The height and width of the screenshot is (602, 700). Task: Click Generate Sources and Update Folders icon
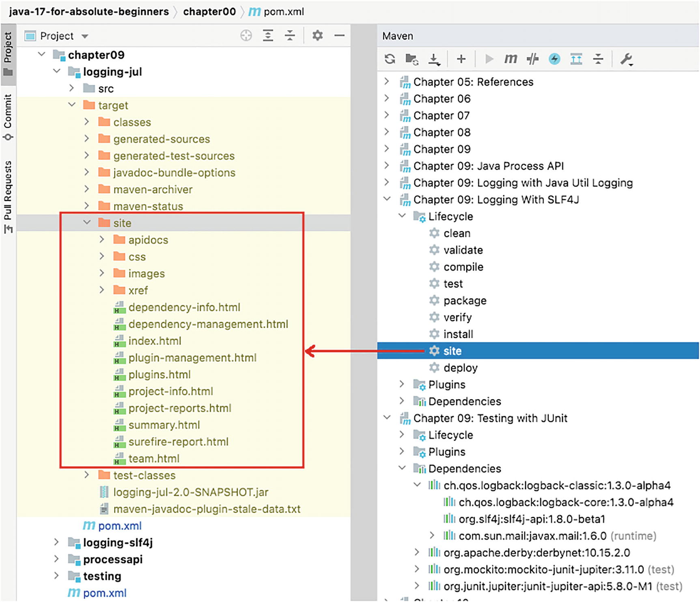[412, 59]
